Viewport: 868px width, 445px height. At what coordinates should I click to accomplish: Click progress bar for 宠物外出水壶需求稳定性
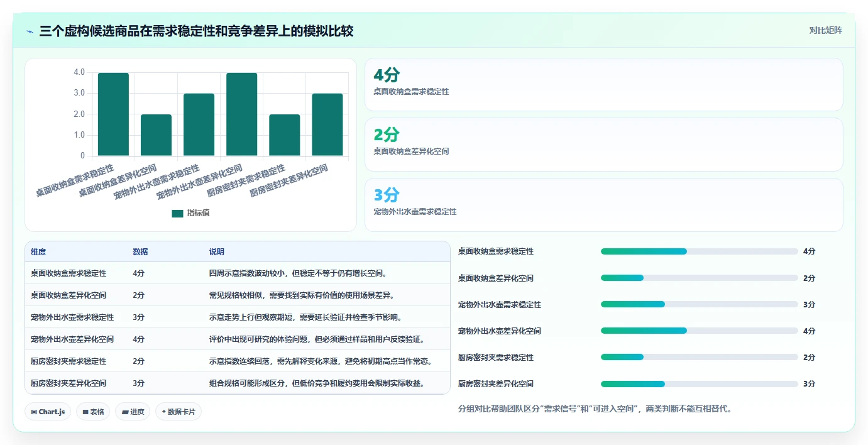(699, 304)
